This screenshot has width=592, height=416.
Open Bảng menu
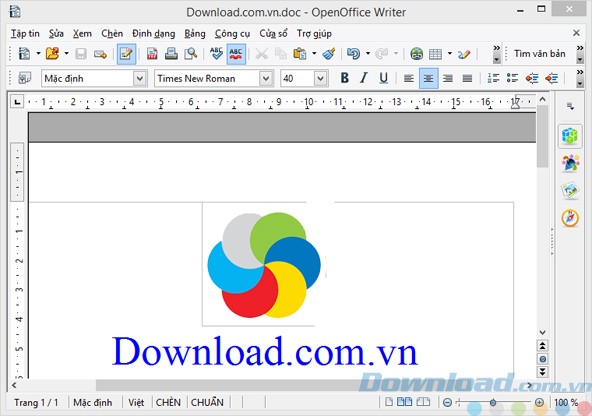pos(195,34)
